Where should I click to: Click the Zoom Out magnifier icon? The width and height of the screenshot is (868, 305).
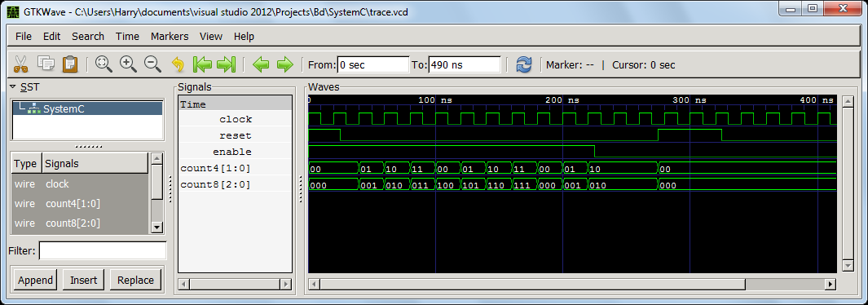[x=152, y=64]
